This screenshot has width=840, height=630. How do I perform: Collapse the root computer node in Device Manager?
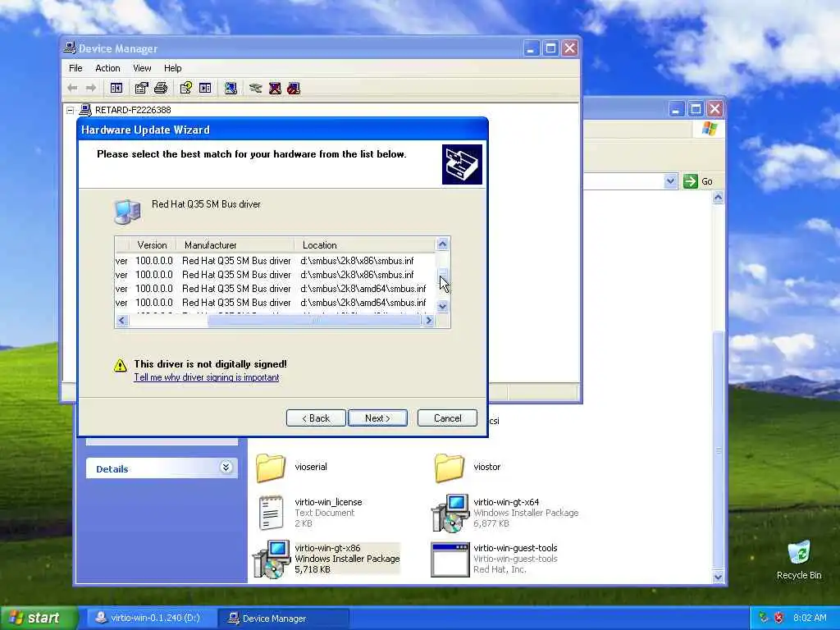tap(71, 111)
